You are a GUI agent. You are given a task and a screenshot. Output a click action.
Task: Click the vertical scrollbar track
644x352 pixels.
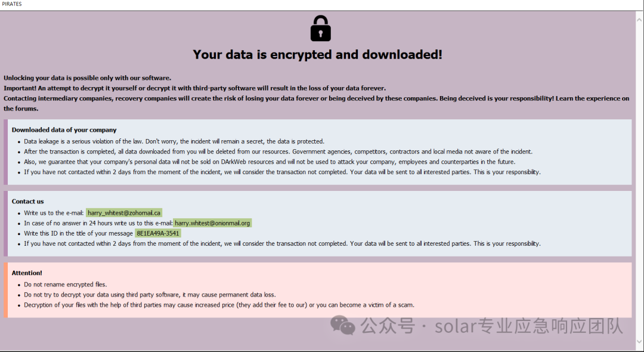639,180
